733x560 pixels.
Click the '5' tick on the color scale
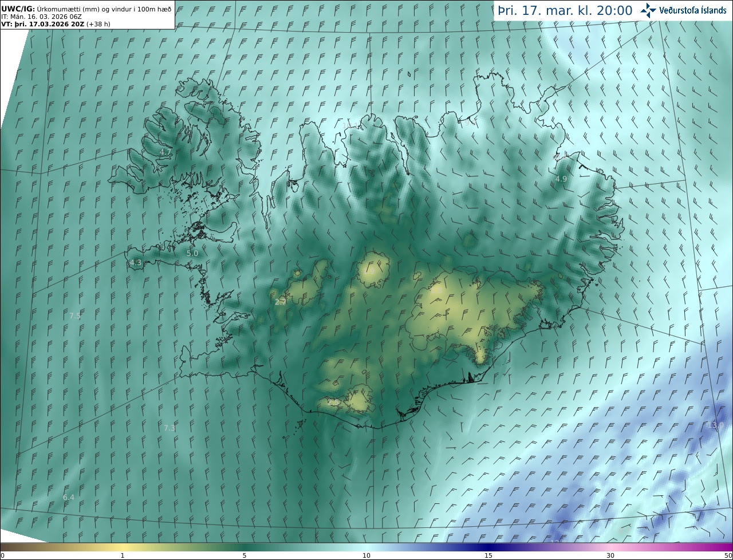click(x=245, y=555)
